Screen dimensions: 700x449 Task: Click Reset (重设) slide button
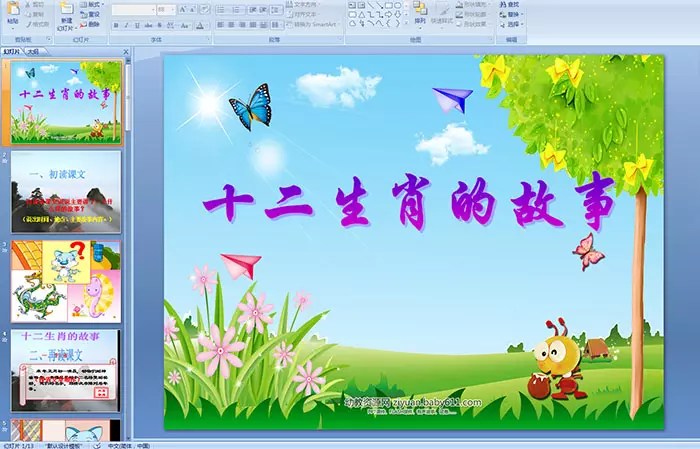90,14
